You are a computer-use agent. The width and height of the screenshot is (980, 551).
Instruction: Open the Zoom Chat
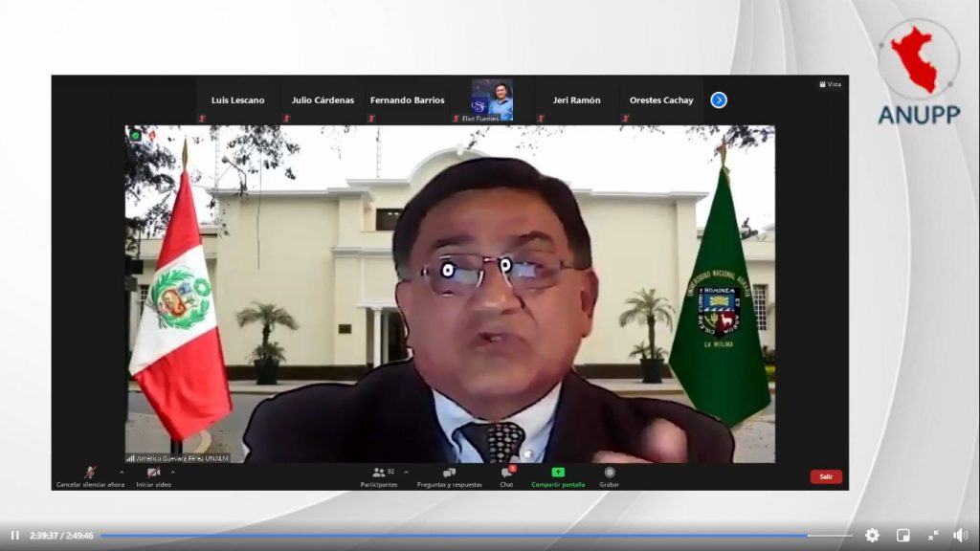[x=507, y=476]
